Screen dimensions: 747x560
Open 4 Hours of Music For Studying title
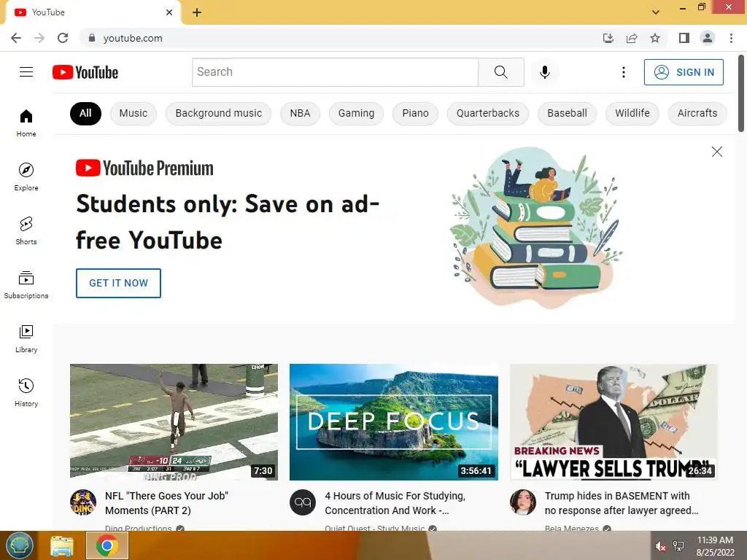395,503
